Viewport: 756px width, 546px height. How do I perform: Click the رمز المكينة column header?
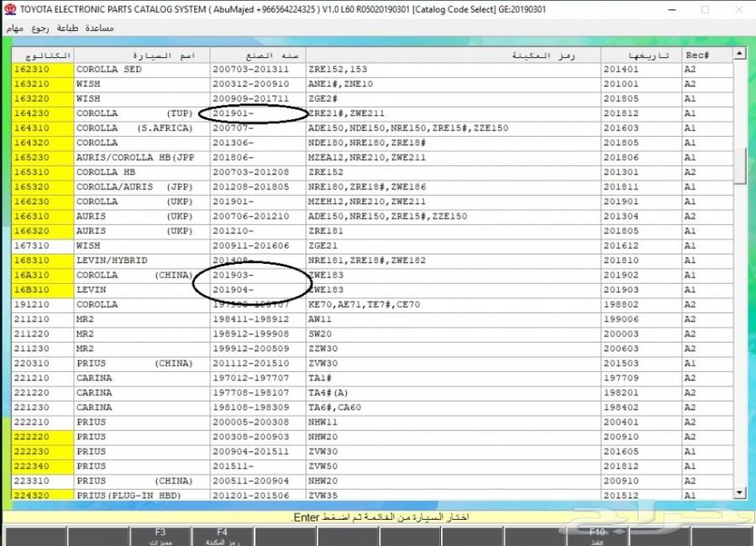point(454,55)
